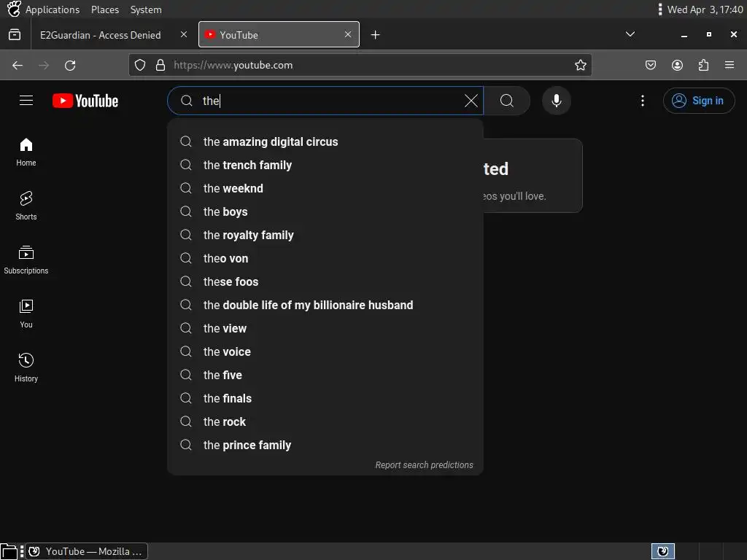This screenshot has width=747, height=560.
Task: Open the Extensions puzzle icon
Action: (x=703, y=65)
